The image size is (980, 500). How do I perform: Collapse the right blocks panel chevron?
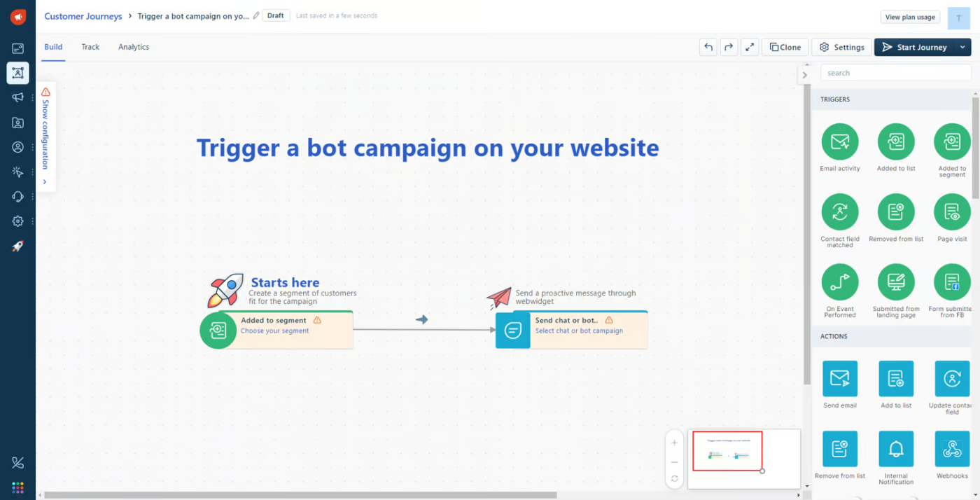click(x=804, y=75)
